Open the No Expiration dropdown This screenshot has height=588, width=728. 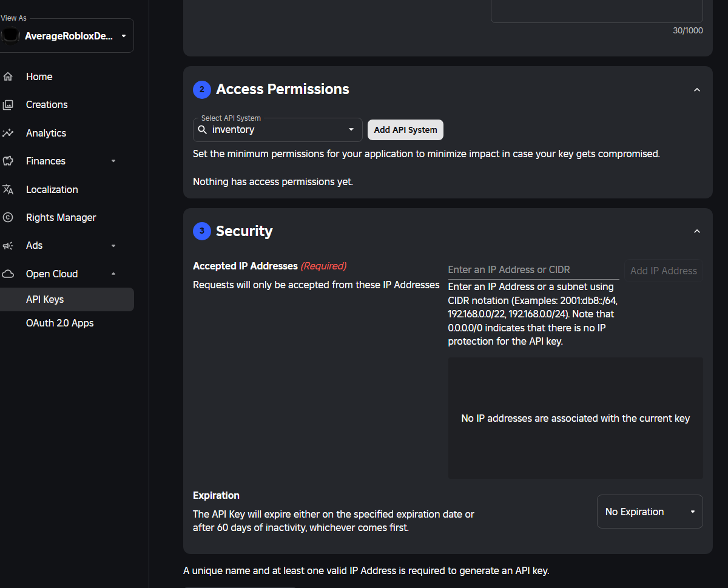coord(649,512)
